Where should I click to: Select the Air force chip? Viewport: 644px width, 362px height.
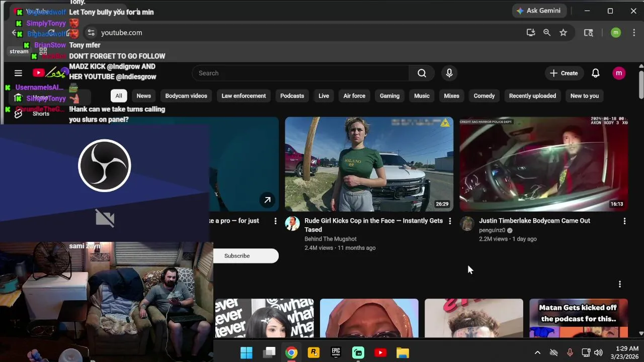point(354,96)
